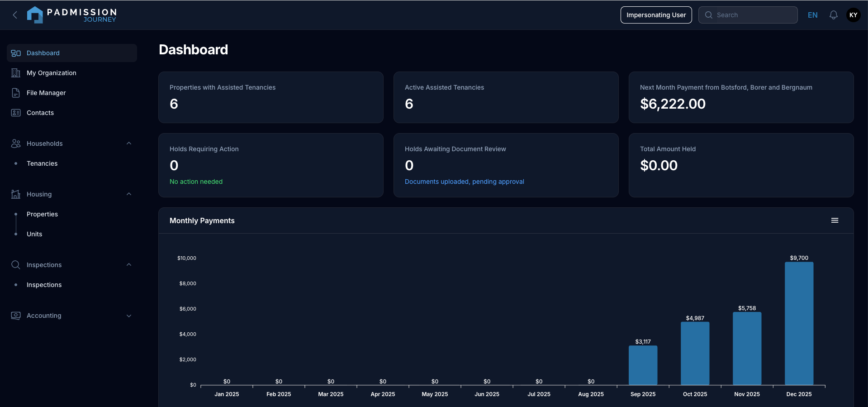Click the Dec 2025 bar in chart
868x407 pixels.
pyautogui.click(x=799, y=323)
